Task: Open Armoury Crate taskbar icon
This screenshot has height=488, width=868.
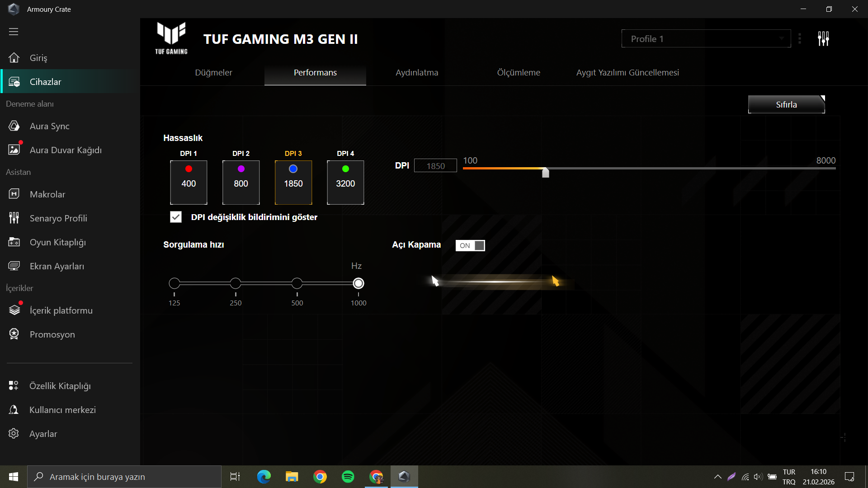Action: click(404, 477)
